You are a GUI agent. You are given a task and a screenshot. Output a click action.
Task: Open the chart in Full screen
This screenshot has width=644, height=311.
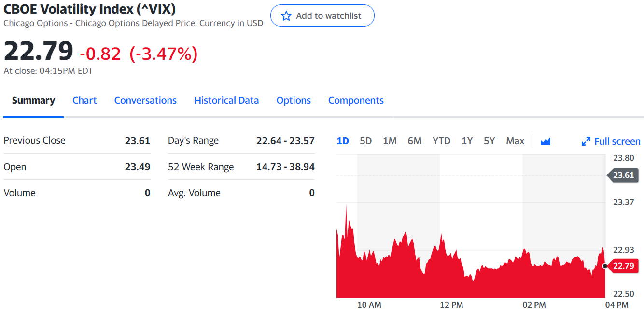(x=611, y=141)
